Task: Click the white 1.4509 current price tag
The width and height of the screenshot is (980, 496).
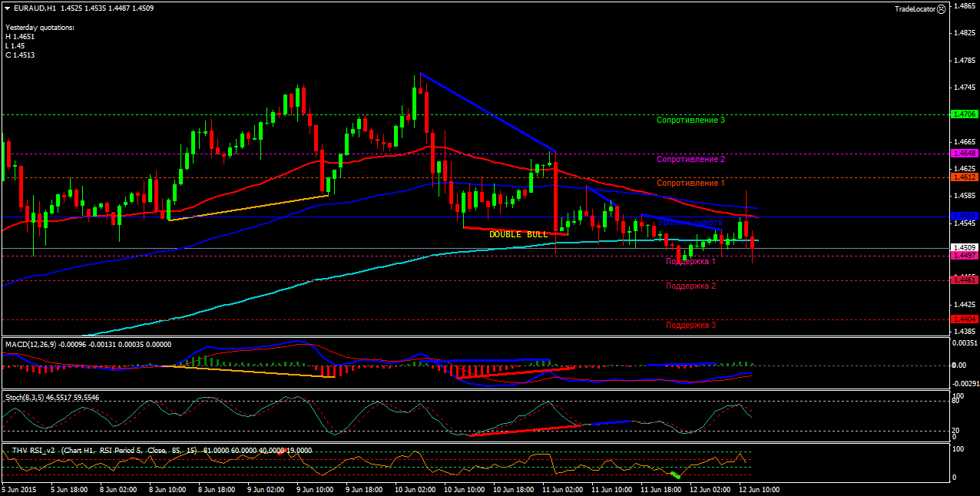Action: point(964,248)
